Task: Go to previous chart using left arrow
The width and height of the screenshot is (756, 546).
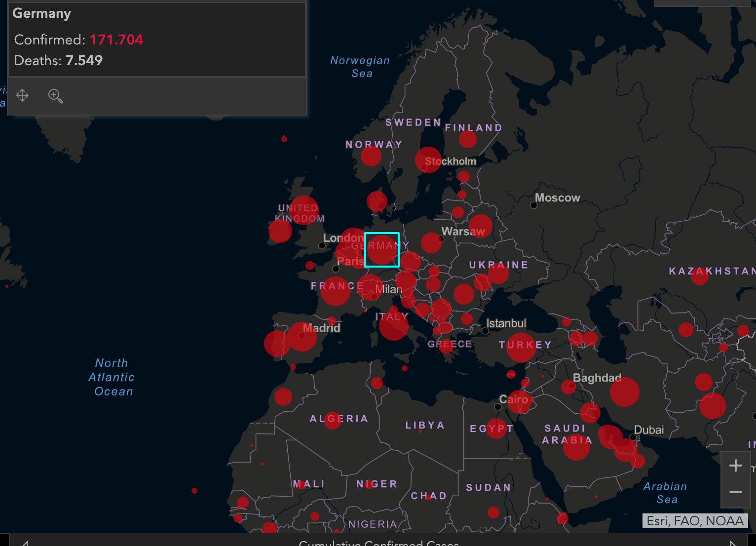Action: (x=25, y=543)
